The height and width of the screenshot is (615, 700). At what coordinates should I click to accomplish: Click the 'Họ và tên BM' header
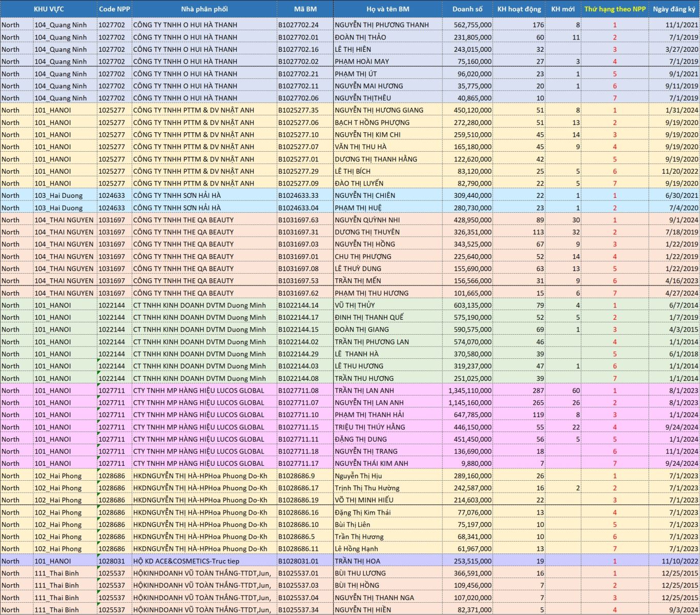[x=388, y=9]
